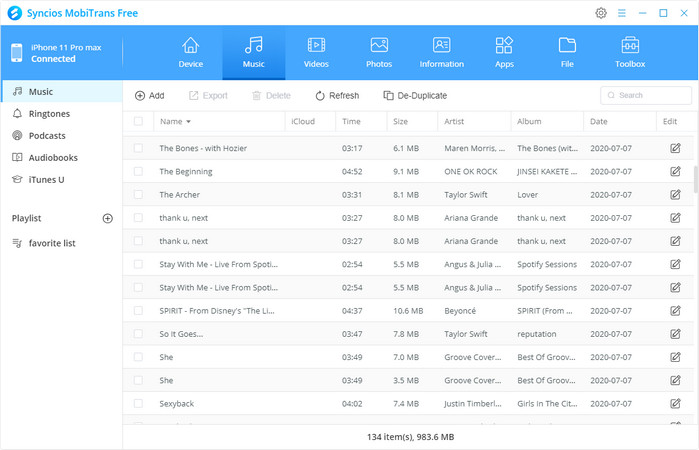The image size is (699, 450).
Task: Edit The Bones - with Hozier info
Action: [x=675, y=148]
